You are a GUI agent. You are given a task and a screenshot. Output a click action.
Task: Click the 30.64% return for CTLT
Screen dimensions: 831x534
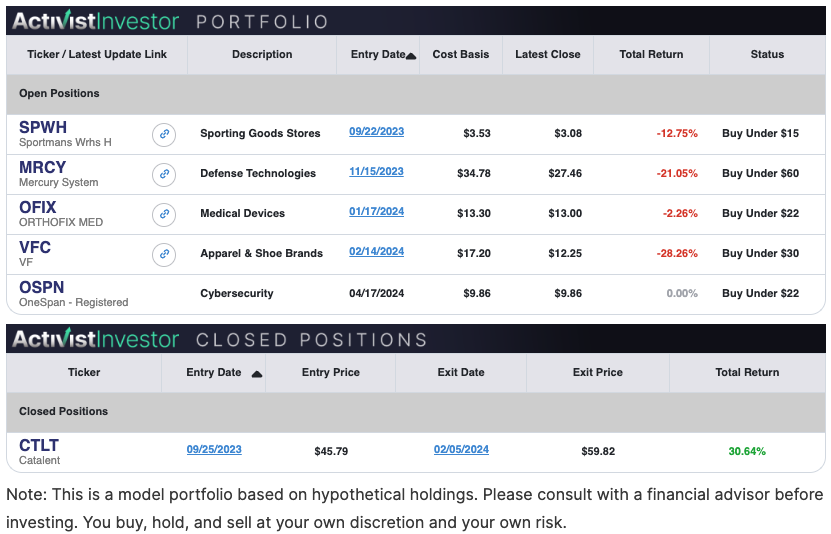coord(747,451)
